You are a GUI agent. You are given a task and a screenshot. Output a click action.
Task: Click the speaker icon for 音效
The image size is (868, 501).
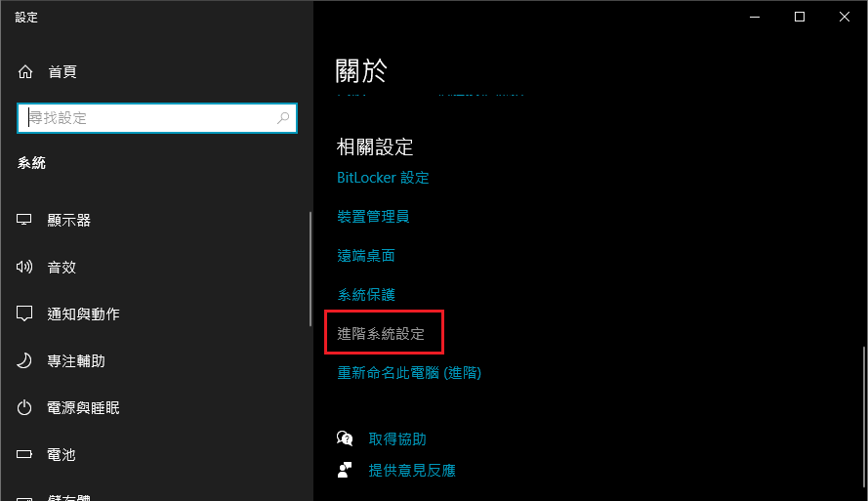(x=23, y=267)
